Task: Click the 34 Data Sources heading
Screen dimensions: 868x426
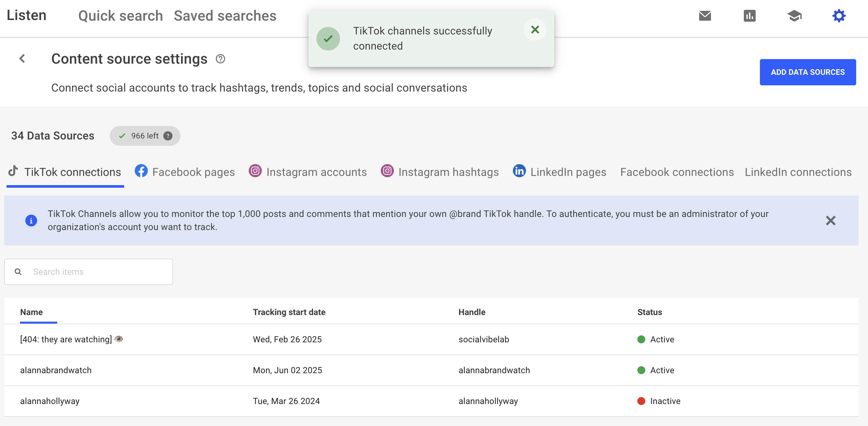Action: pyautogui.click(x=53, y=136)
